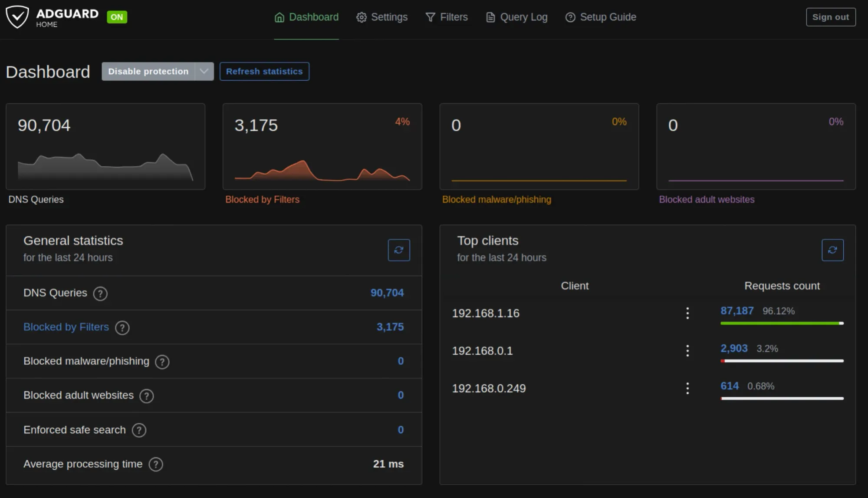
Task: Open the Blocked by Filters link in General statistics
Action: 66,327
